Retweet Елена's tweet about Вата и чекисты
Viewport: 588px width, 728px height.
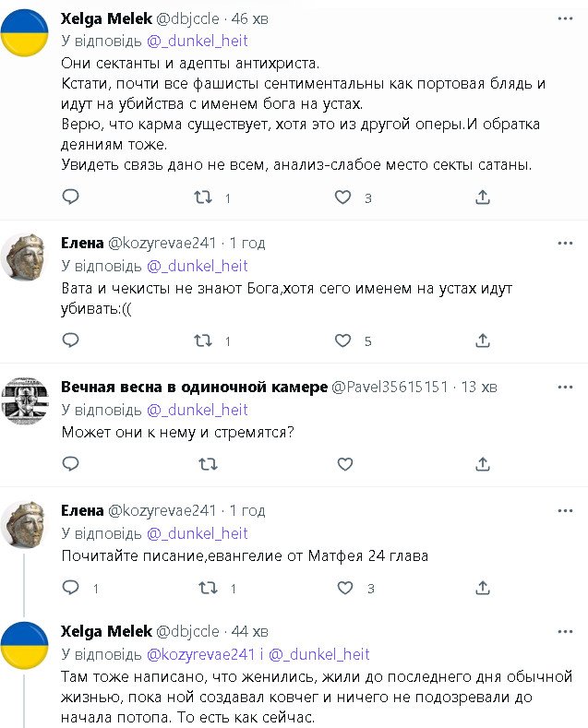pos(203,340)
